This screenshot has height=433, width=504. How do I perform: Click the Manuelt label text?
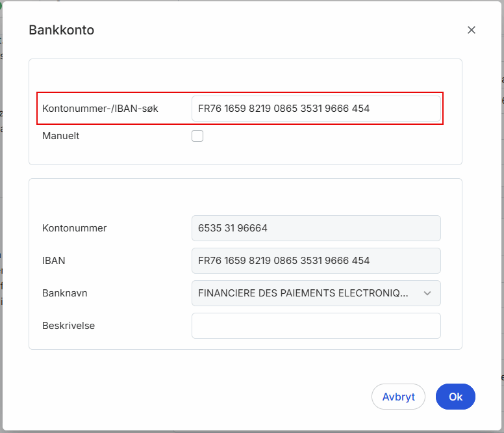[x=61, y=136]
